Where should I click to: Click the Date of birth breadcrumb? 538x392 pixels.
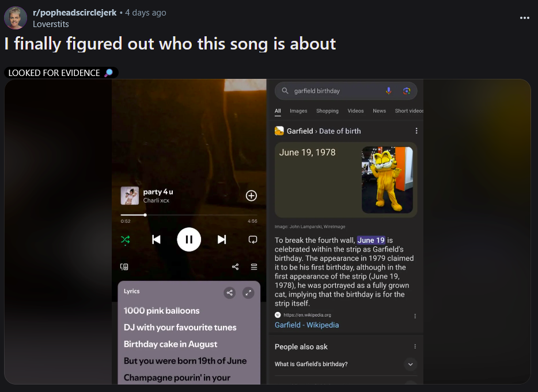[340, 131]
